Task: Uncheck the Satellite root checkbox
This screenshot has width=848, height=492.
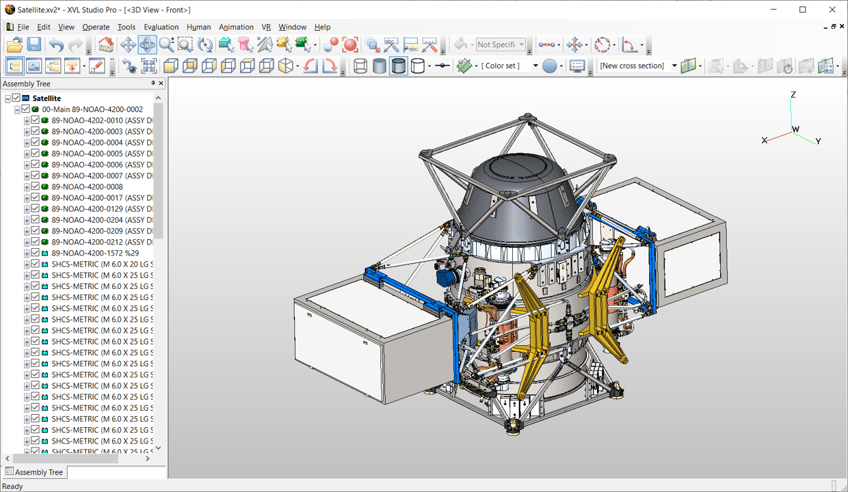Action: tap(16, 99)
